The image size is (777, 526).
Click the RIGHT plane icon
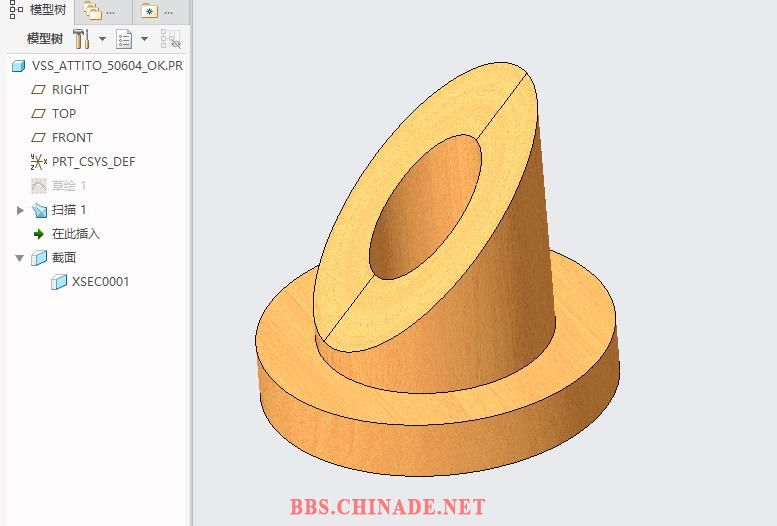tap(38, 90)
